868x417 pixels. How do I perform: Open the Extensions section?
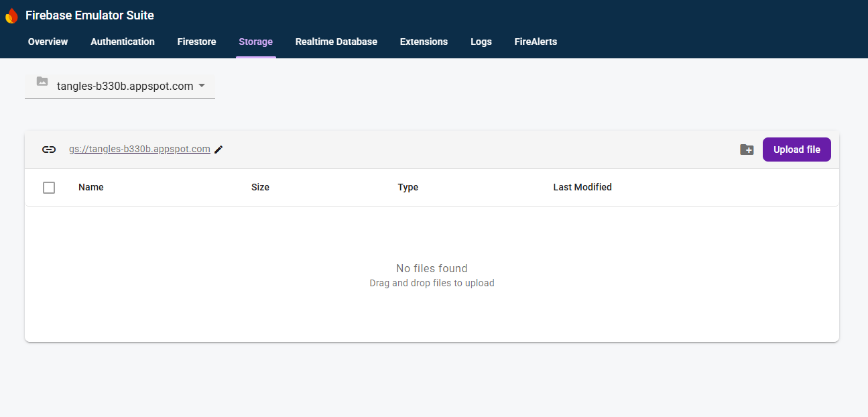[424, 42]
